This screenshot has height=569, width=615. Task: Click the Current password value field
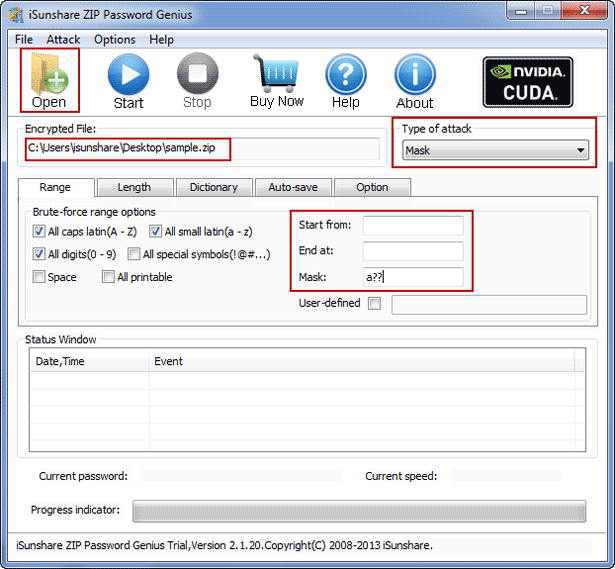pos(241,476)
